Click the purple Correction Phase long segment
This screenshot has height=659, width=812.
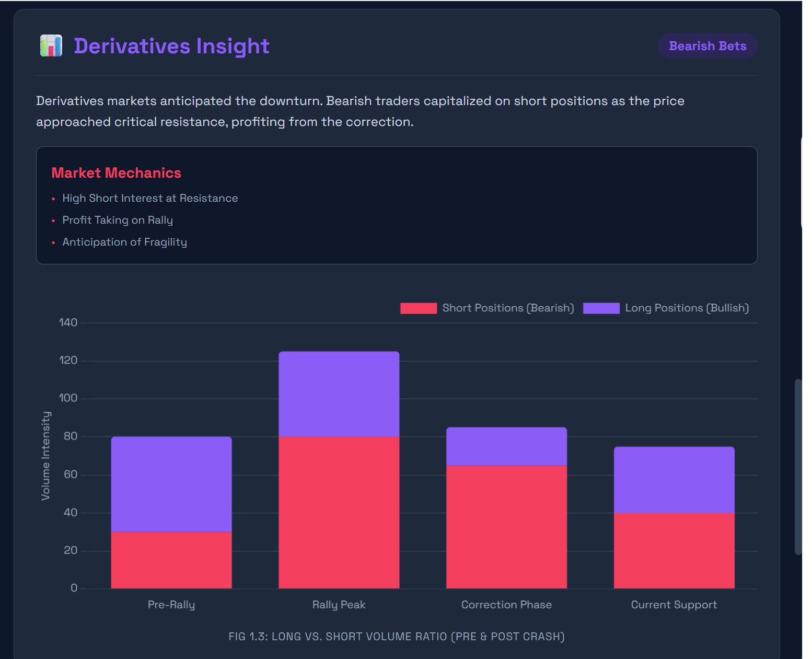click(x=507, y=446)
